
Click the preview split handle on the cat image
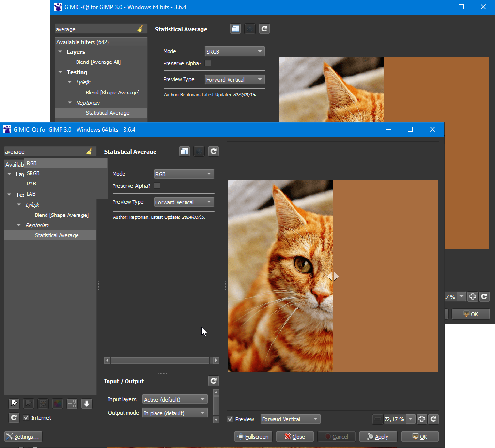tap(333, 277)
